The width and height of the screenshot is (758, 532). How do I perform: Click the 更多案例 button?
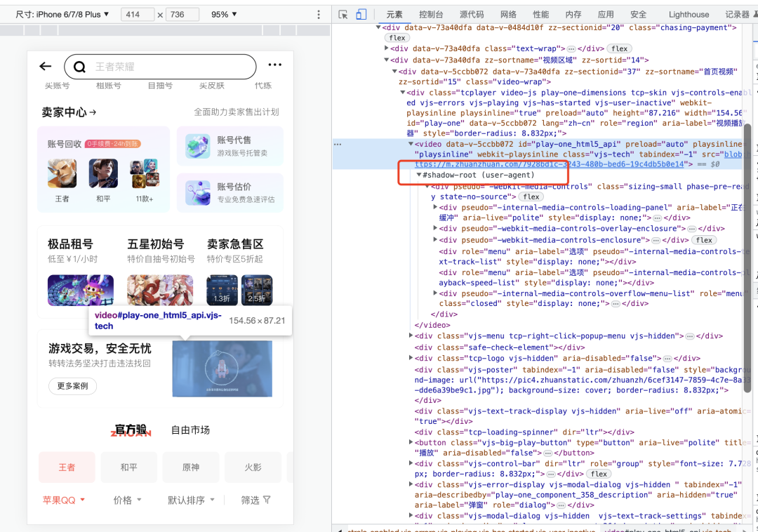(x=72, y=385)
